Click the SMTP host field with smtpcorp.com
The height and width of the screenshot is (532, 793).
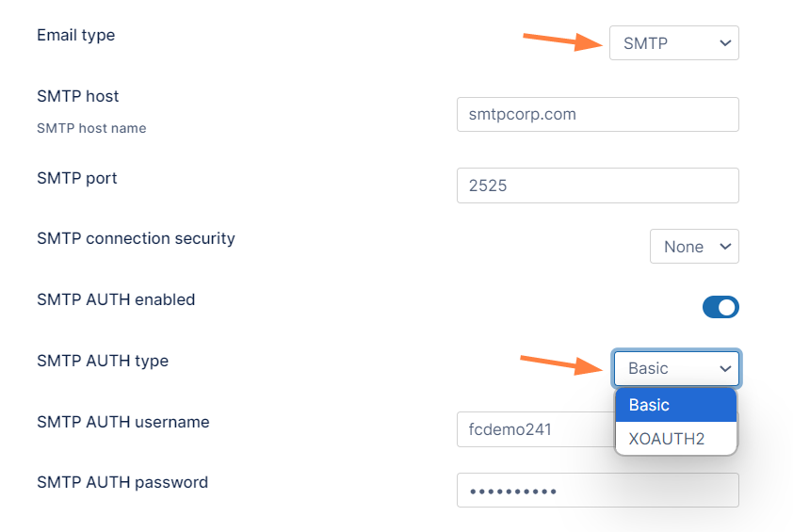coord(597,115)
